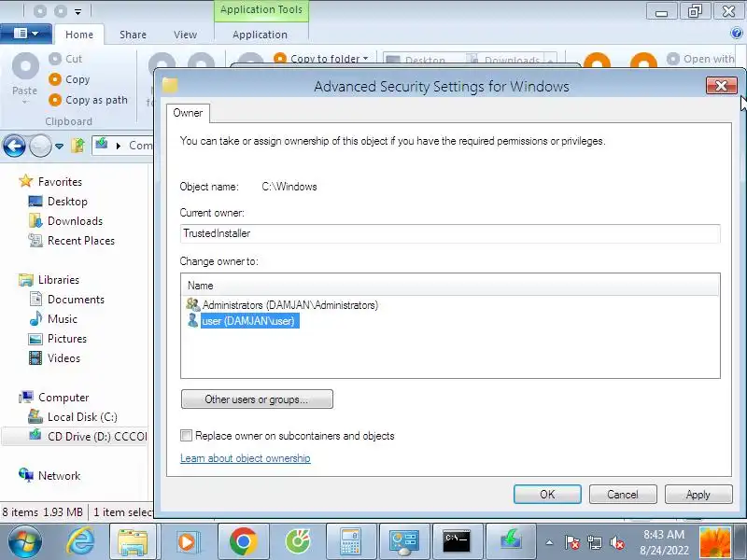Click the Explorer help question-mark icon
Screen dimensions: 747x560
[x=736, y=33]
